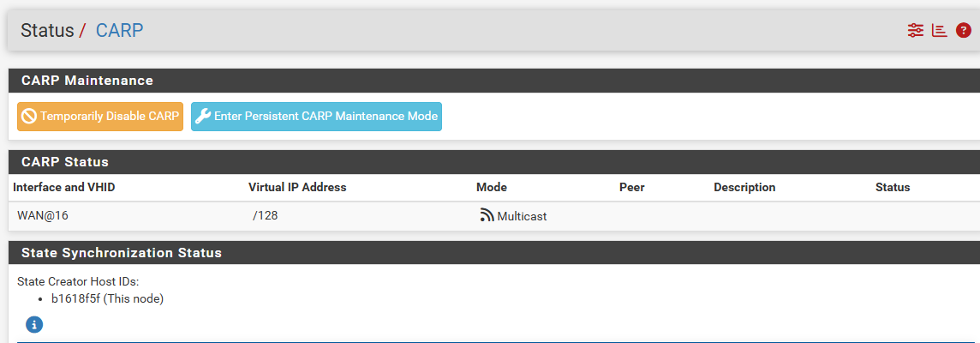Click the Virtual IP Address column header
Image resolution: width=980 pixels, height=343 pixels.
pyautogui.click(x=297, y=187)
